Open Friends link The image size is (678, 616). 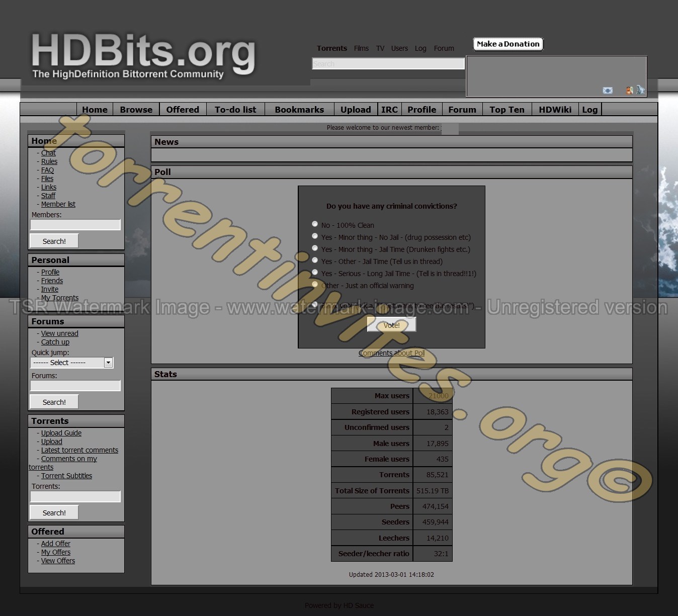(52, 281)
